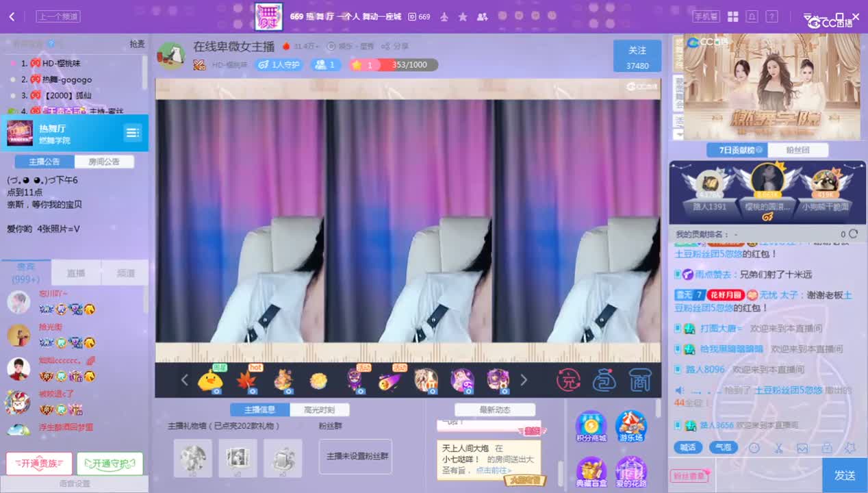Viewport: 868px width, 493px height.
Task: Switch to 7日贡献榜 tab
Action: [x=737, y=150]
